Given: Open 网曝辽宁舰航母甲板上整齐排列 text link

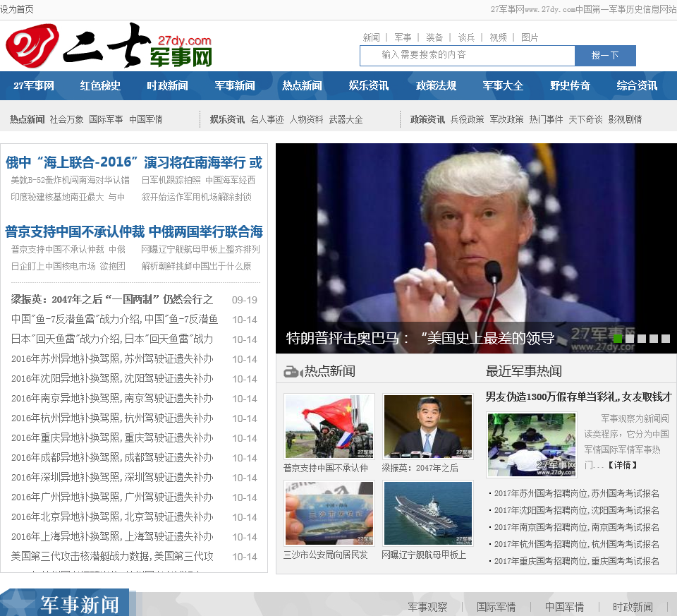Looking at the screenshot, I should (201, 249).
